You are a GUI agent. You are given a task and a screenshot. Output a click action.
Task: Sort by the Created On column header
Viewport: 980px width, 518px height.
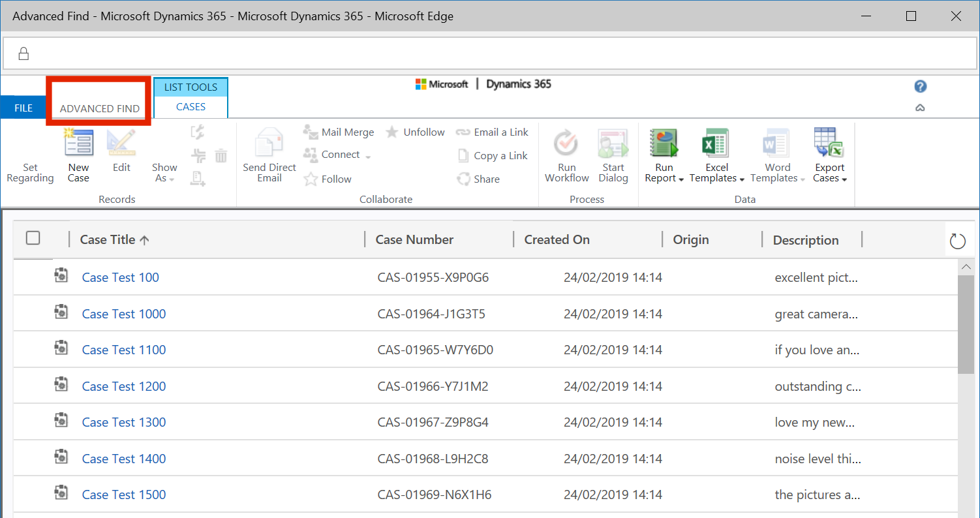click(x=557, y=239)
